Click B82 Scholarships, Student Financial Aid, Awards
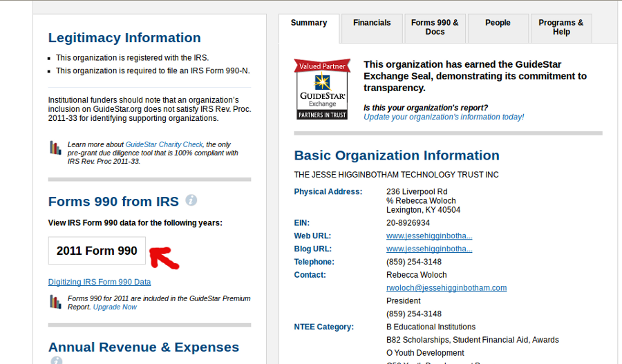Viewport: 622px width, 364px height. pos(473,340)
